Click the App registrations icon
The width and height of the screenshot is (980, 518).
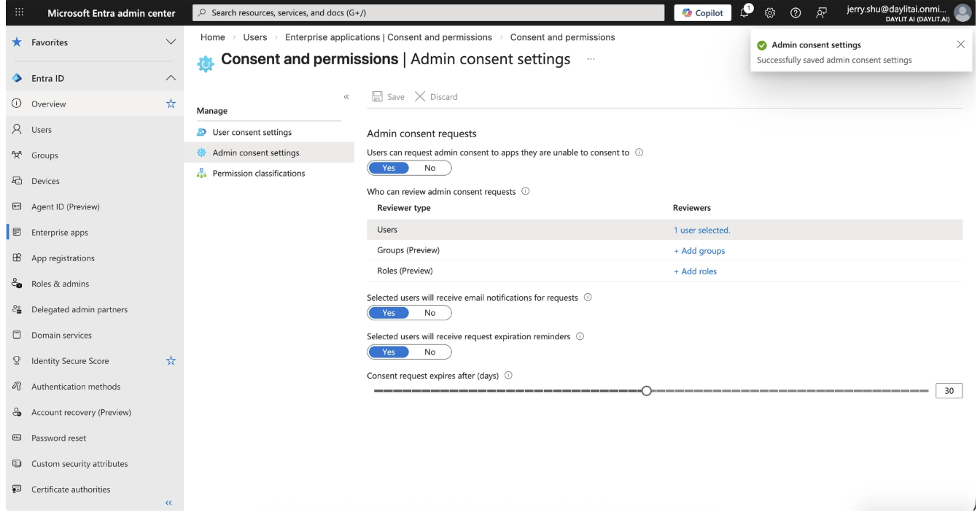[16, 258]
